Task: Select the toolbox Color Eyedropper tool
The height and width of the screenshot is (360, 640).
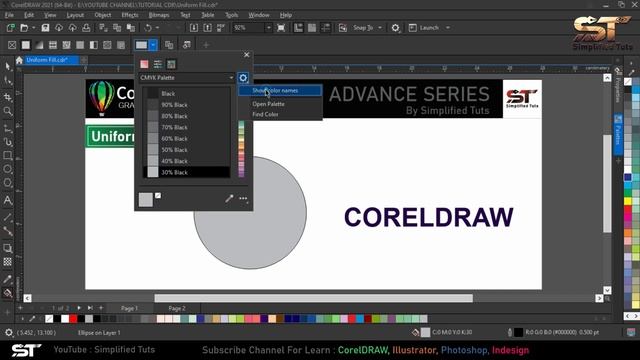Action: [x=8, y=279]
